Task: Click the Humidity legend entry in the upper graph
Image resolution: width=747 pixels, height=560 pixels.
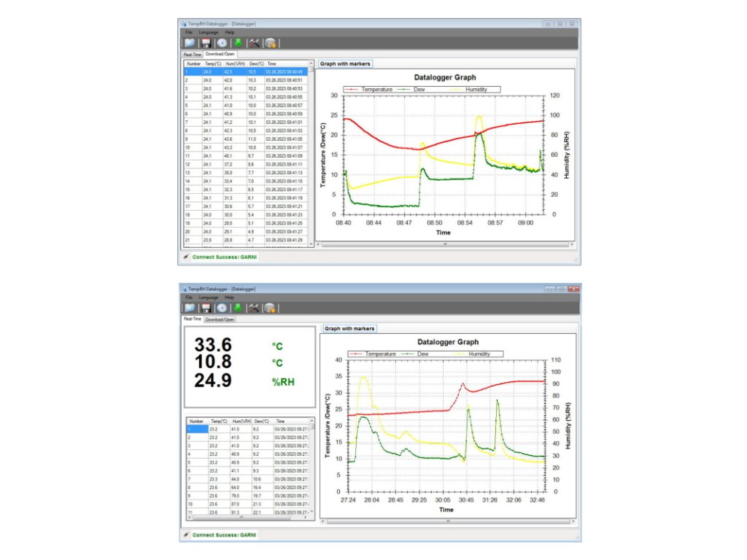Action: [x=469, y=90]
